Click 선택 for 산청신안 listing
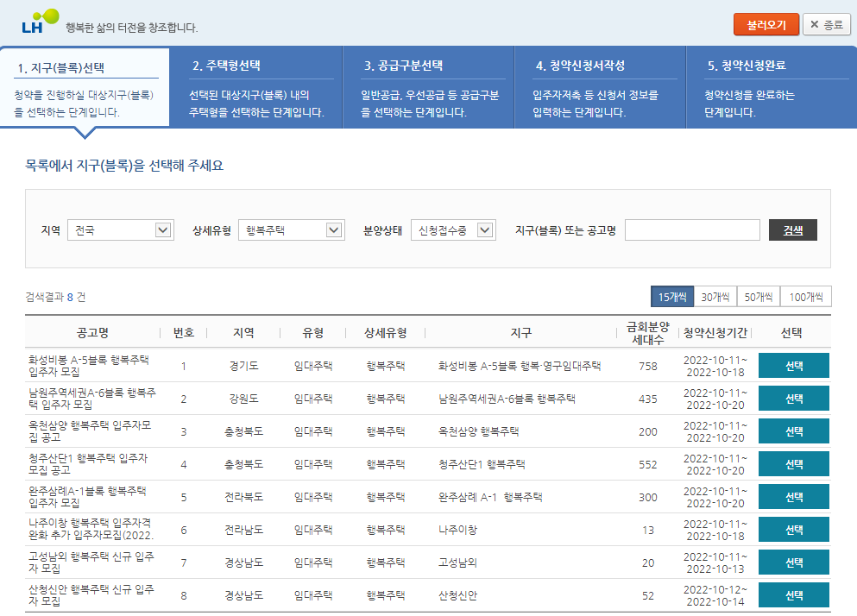Screen dimensions: 857x616 point(792,594)
